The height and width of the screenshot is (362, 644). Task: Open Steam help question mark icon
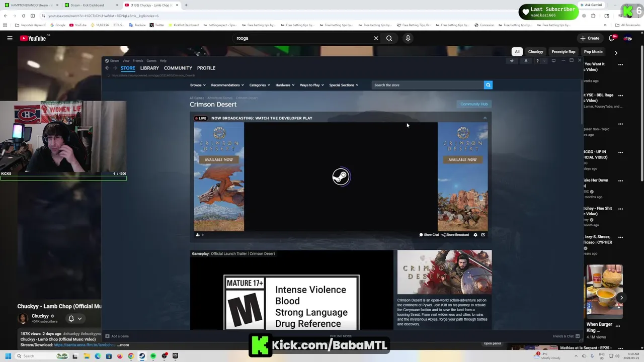coord(537,61)
